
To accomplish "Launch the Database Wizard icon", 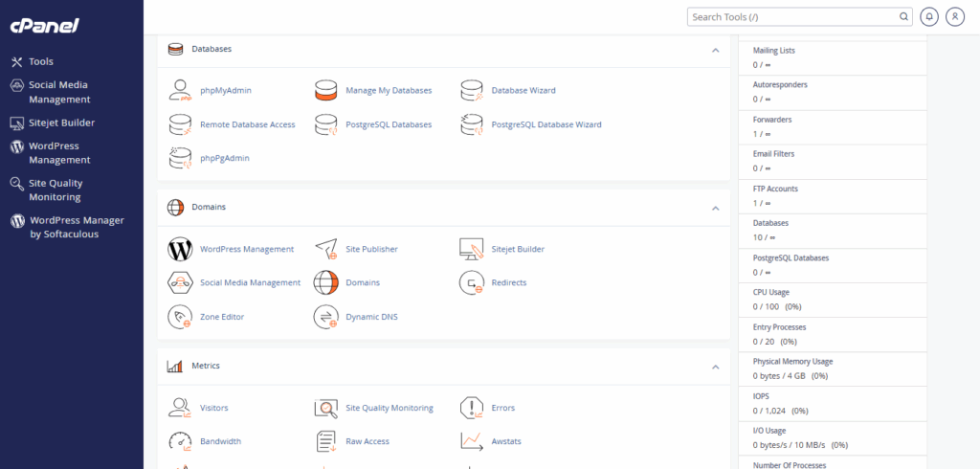I will pyautogui.click(x=472, y=90).
